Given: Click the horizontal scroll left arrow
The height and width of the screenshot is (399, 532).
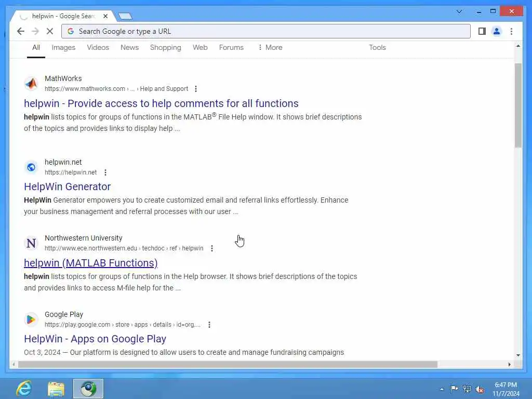Looking at the screenshot, I should (x=14, y=364).
